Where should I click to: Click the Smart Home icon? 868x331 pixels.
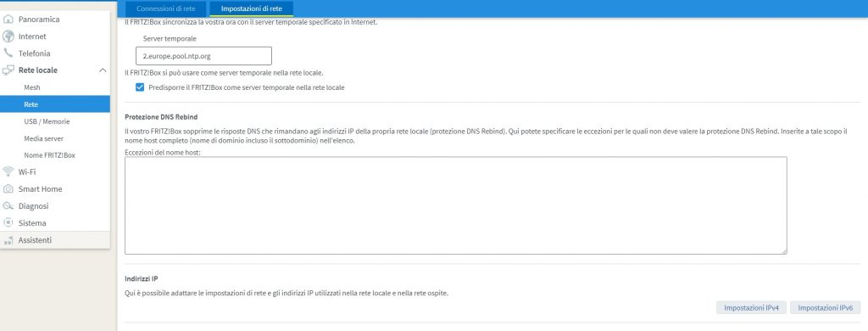pos(8,189)
